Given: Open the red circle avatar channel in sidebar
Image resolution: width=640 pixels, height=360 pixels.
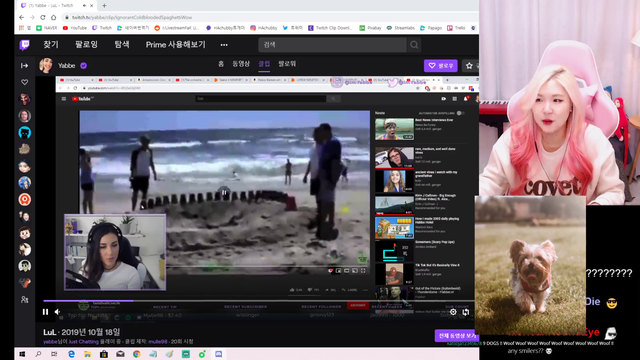Looking at the screenshot, I should coord(24,199).
